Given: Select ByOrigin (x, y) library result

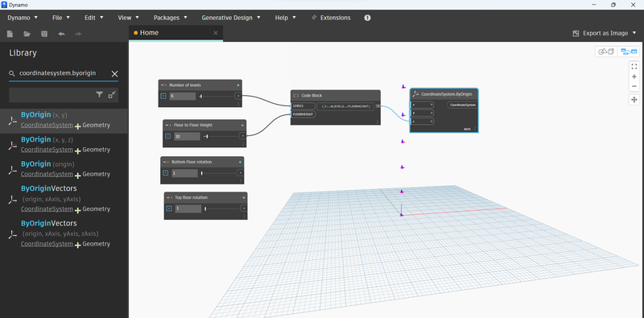Looking at the screenshot, I should click(64, 121).
